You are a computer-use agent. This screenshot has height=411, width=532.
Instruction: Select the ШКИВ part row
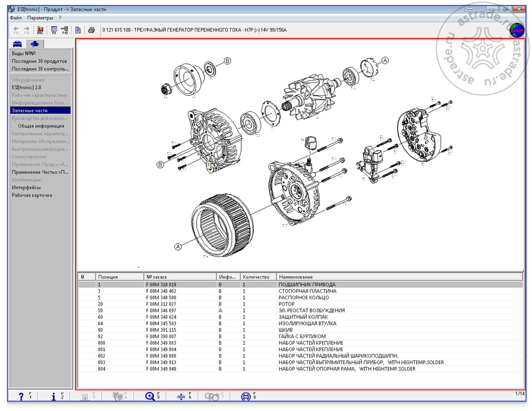[x=286, y=330]
